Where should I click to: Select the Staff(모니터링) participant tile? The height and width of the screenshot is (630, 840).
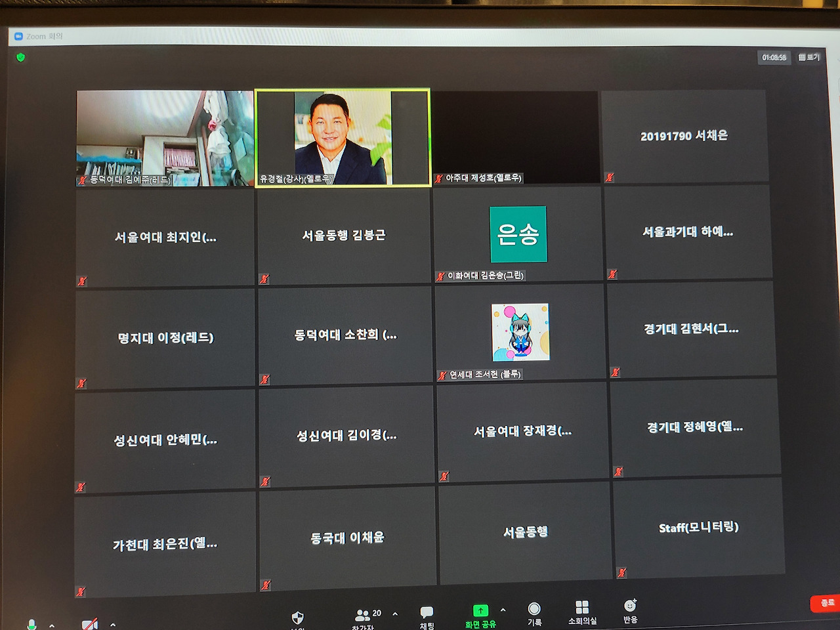[699, 528]
